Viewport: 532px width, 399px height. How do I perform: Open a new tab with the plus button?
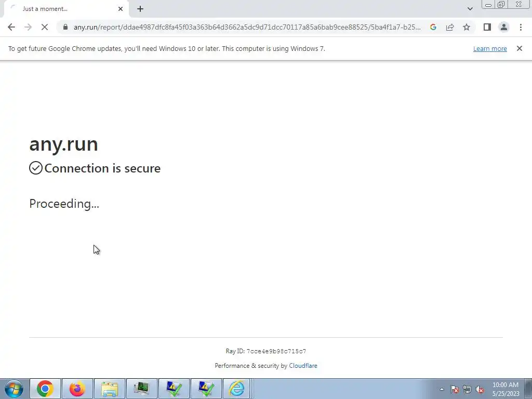(140, 9)
